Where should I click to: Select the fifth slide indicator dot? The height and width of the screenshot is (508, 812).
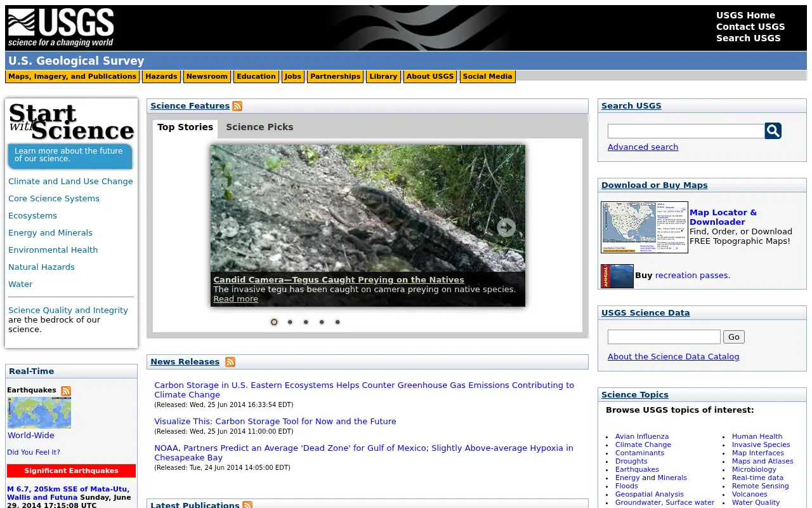(337, 322)
